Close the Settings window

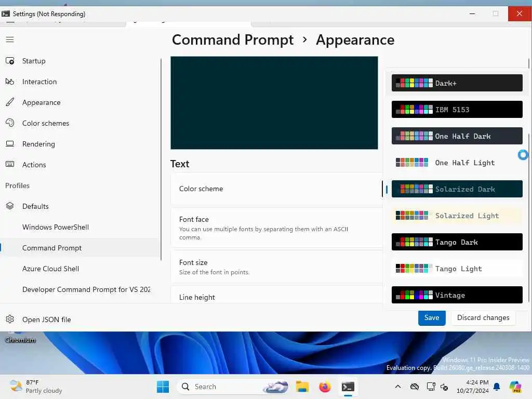point(520,14)
